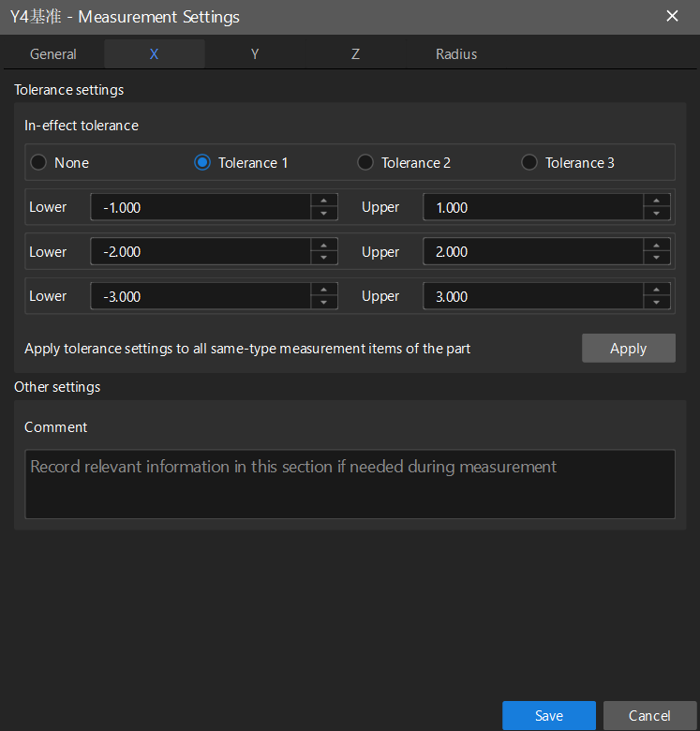
Task: Increase the Tolerance 2 lower value
Action: [x=323, y=245]
